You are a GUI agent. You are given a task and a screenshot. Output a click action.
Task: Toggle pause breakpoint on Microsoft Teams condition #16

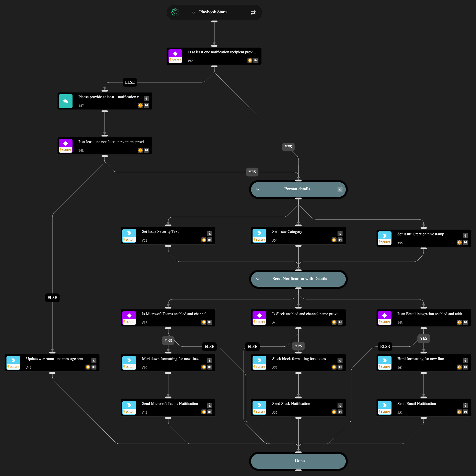point(204,322)
